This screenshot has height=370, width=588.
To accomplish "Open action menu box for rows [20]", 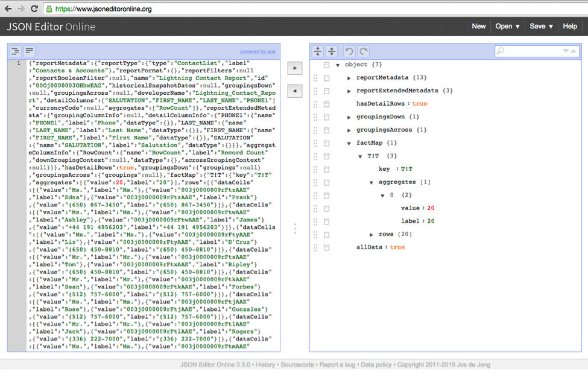I will tap(327, 235).
